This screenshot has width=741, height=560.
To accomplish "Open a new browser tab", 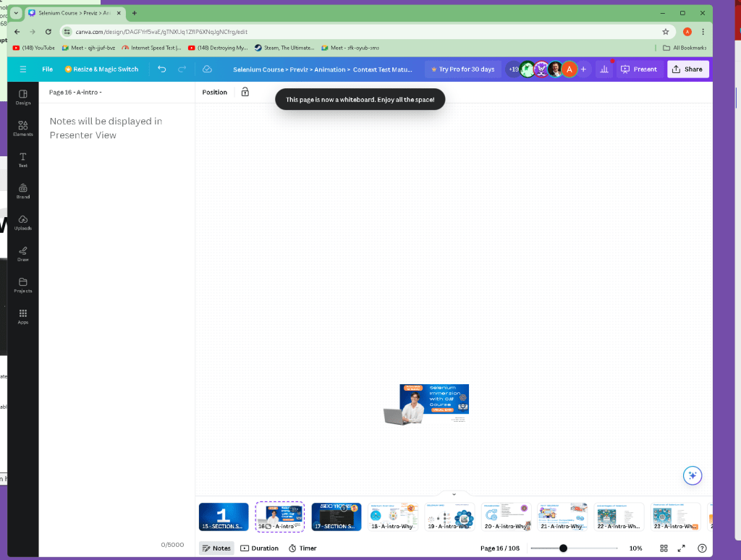I will point(134,13).
